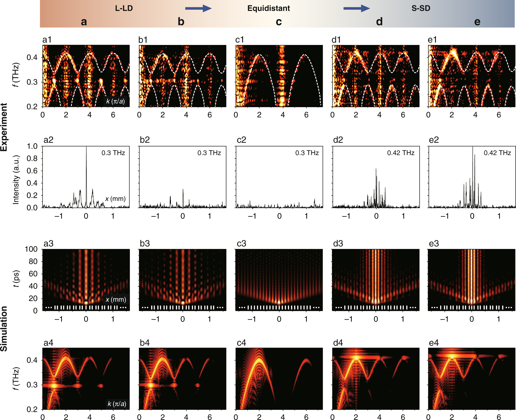Click the t (ps) axis label

16,279
